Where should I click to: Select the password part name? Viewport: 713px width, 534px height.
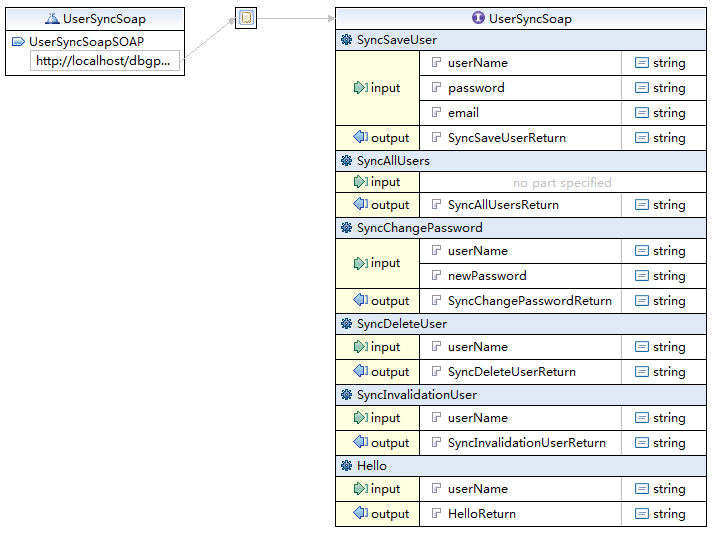(x=476, y=88)
